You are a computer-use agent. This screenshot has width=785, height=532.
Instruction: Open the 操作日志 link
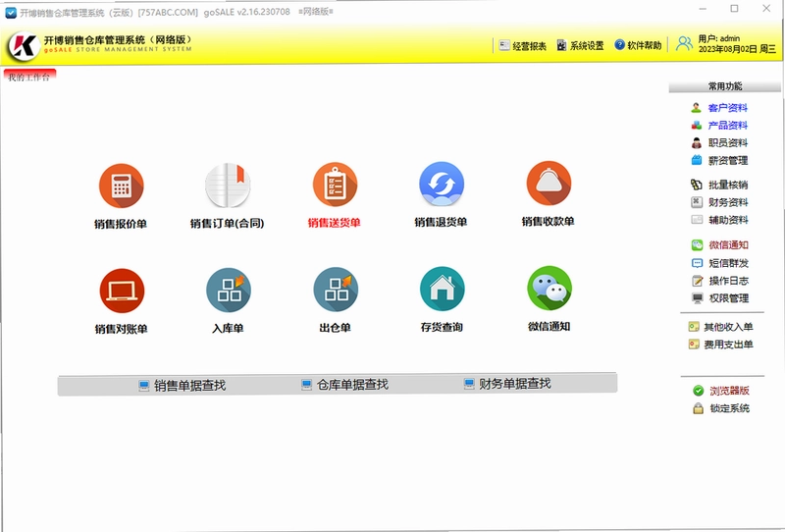(x=729, y=281)
